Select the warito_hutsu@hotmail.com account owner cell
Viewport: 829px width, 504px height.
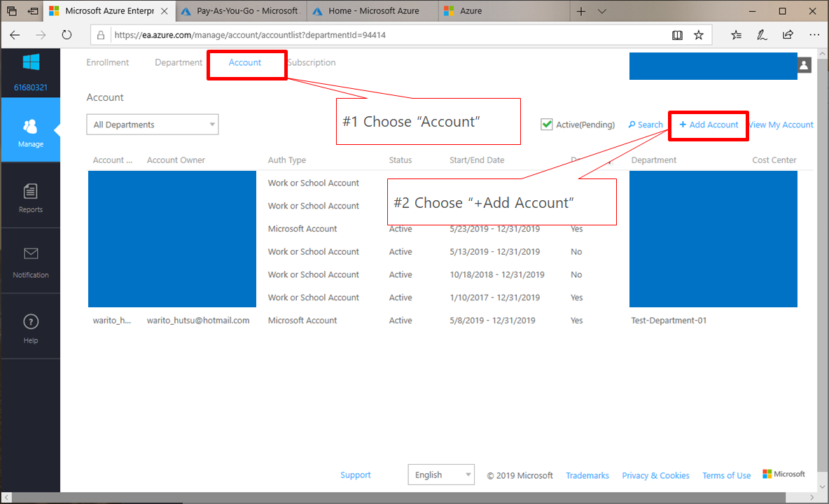click(x=197, y=321)
